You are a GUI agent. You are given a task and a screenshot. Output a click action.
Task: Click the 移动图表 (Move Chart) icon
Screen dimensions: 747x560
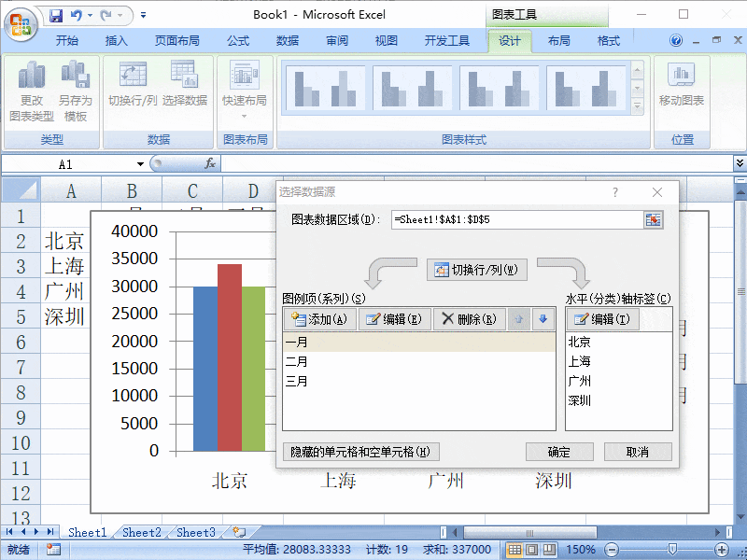point(681,84)
